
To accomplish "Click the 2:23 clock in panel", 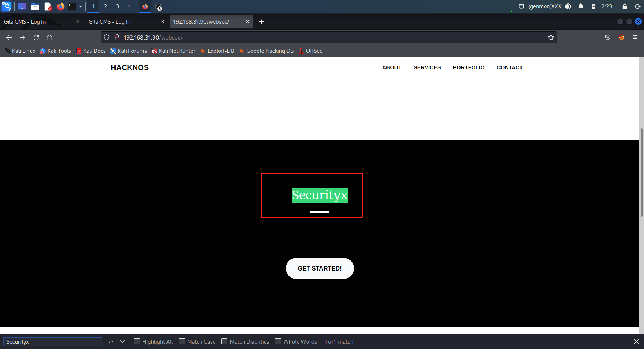I will point(607,6).
